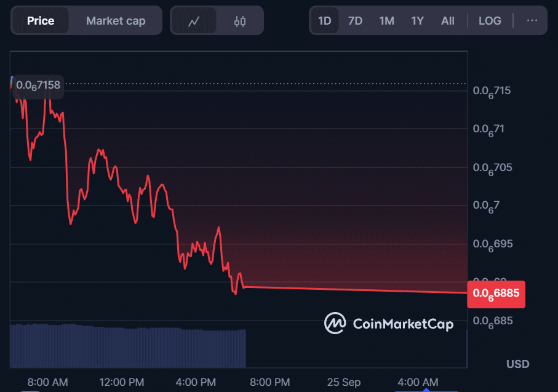Switch to the 7D timeframe tab
The height and width of the screenshot is (392, 558).
[355, 20]
